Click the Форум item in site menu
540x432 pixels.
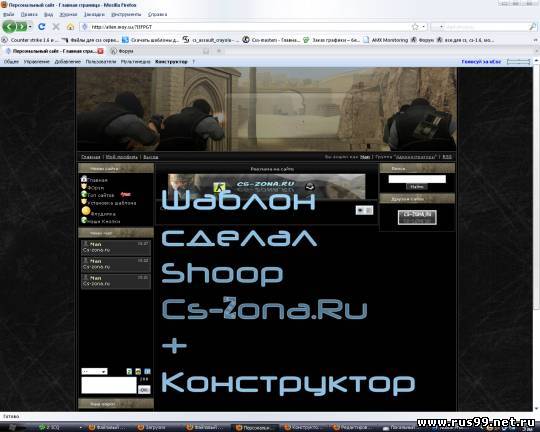96,188
